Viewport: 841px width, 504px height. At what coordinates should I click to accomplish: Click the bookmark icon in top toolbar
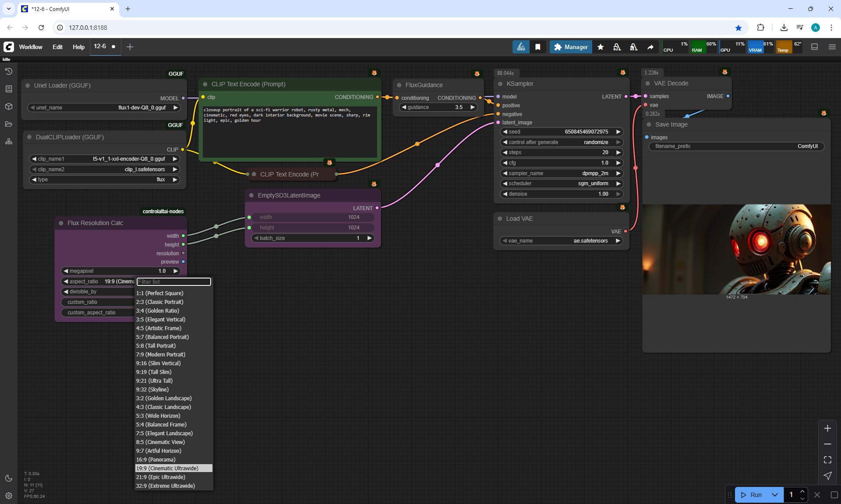(538, 47)
